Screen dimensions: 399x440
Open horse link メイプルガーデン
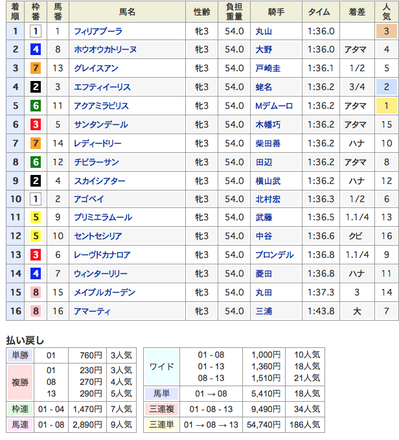click(105, 292)
